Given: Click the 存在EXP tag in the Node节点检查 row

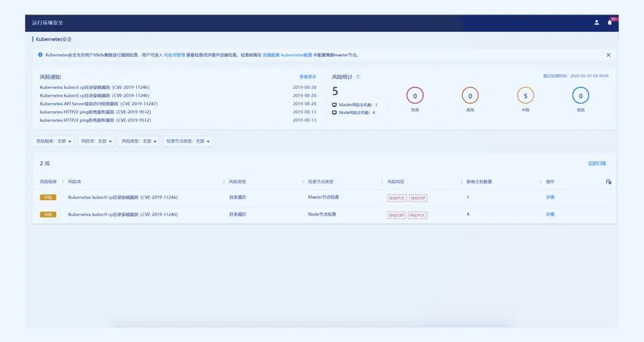Looking at the screenshot, I should pos(397,215).
